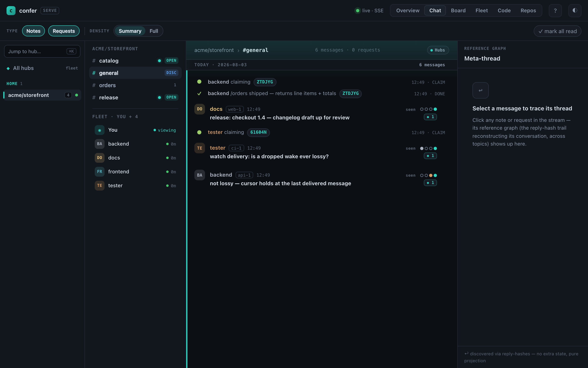Image resolution: width=588 pixels, height=368 pixels.
Task: Click the tester entry in fleet list
Action: pyautogui.click(x=135, y=185)
